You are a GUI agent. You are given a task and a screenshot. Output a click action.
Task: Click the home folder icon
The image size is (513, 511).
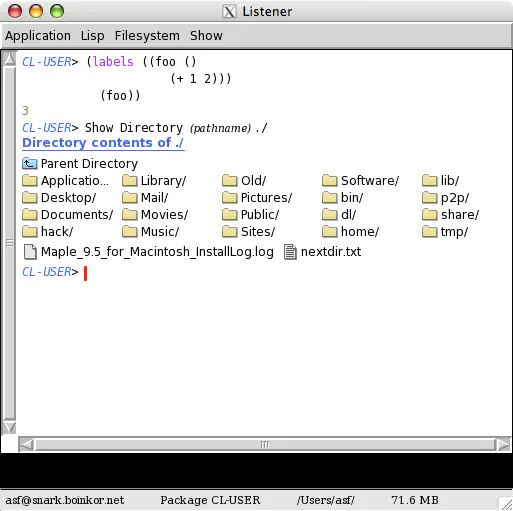(329, 232)
